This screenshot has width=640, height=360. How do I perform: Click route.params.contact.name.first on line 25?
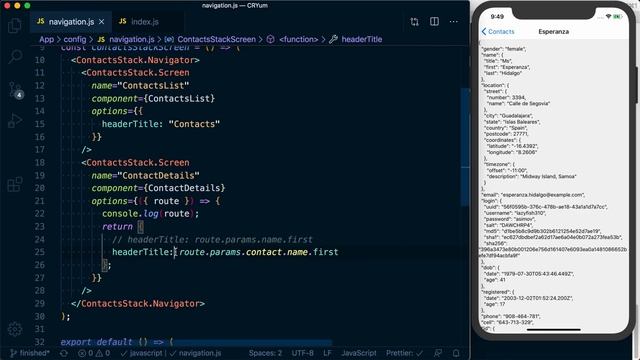(258, 252)
